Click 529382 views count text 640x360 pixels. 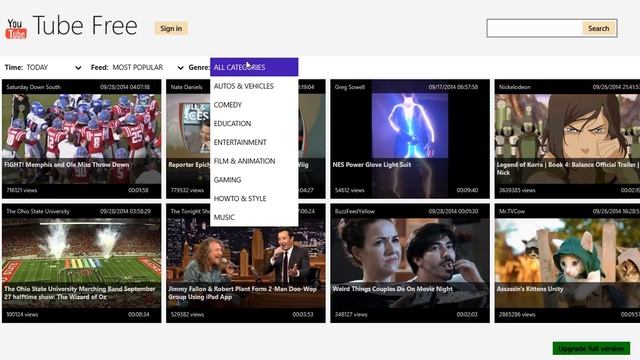click(187, 315)
